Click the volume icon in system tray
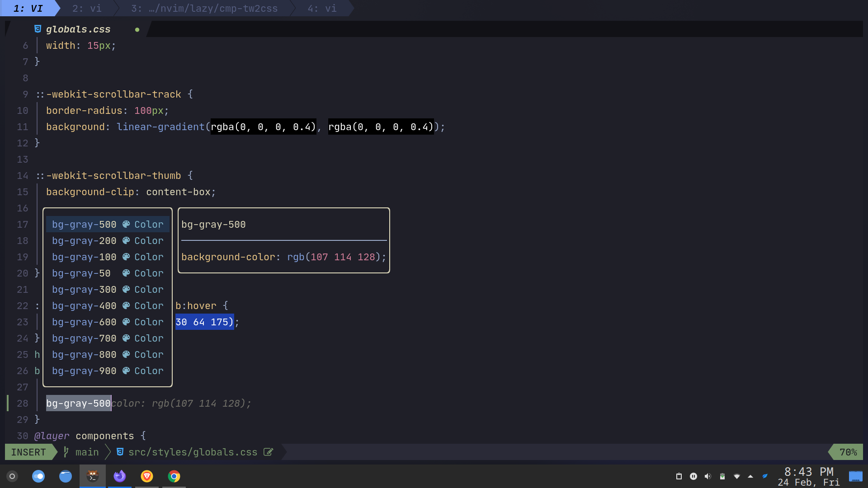868x488 pixels. [708, 476]
